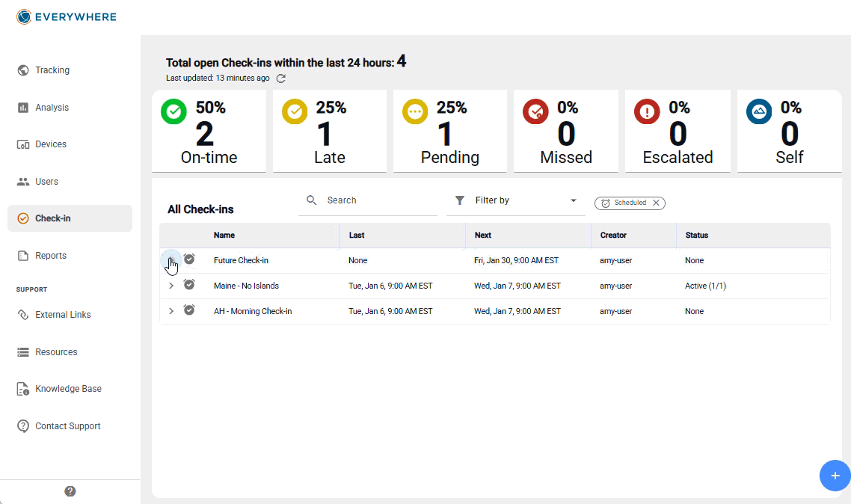
Task: Click the green On-time status icon
Action: (173, 111)
